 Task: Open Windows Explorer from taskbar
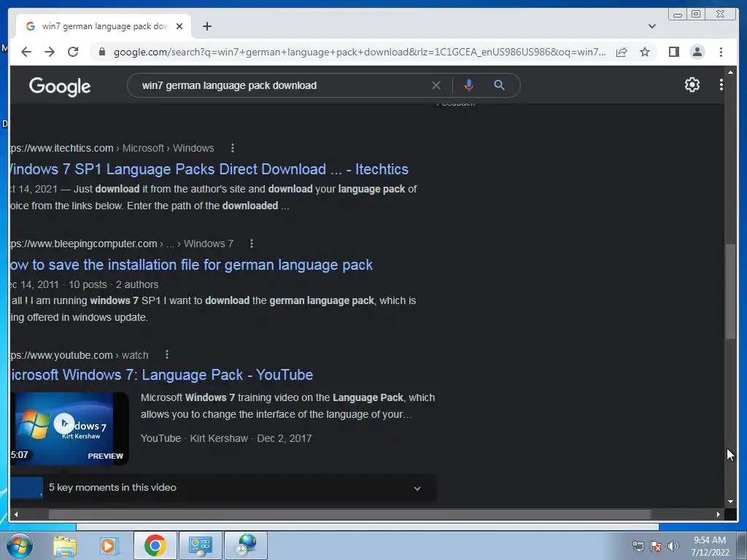64,545
